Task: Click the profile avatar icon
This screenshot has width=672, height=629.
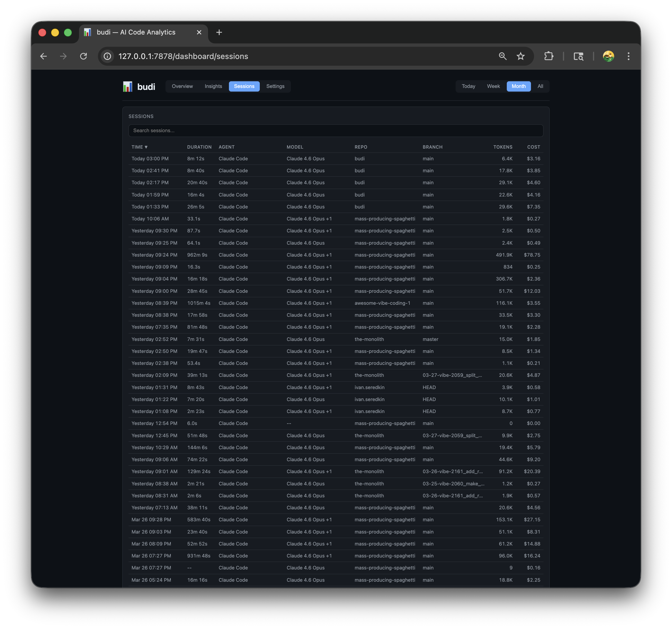Action: (x=608, y=56)
